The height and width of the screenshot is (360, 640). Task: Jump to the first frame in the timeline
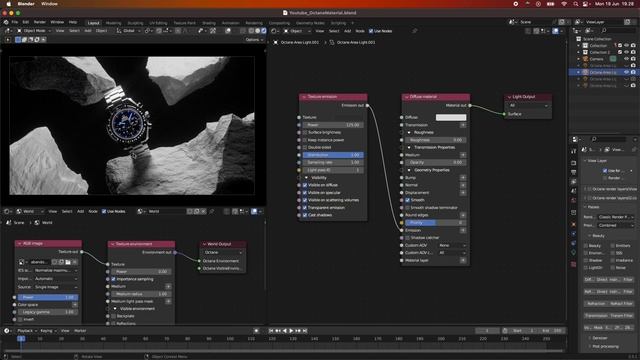click(271, 331)
